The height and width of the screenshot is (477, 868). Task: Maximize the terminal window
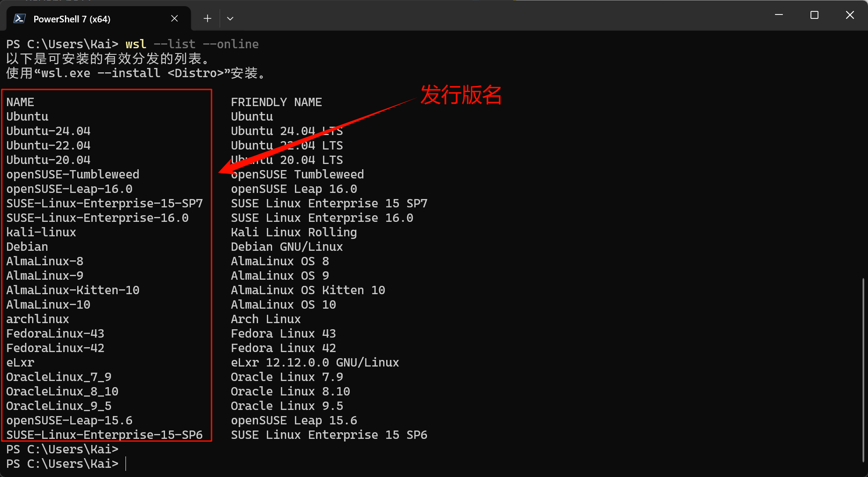pyautogui.click(x=814, y=15)
